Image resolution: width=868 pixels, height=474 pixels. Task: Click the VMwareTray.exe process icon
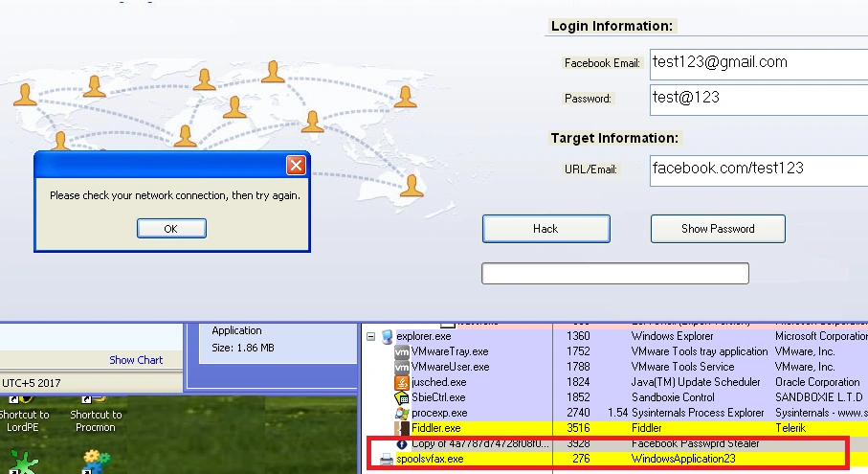pyautogui.click(x=402, y=351)
